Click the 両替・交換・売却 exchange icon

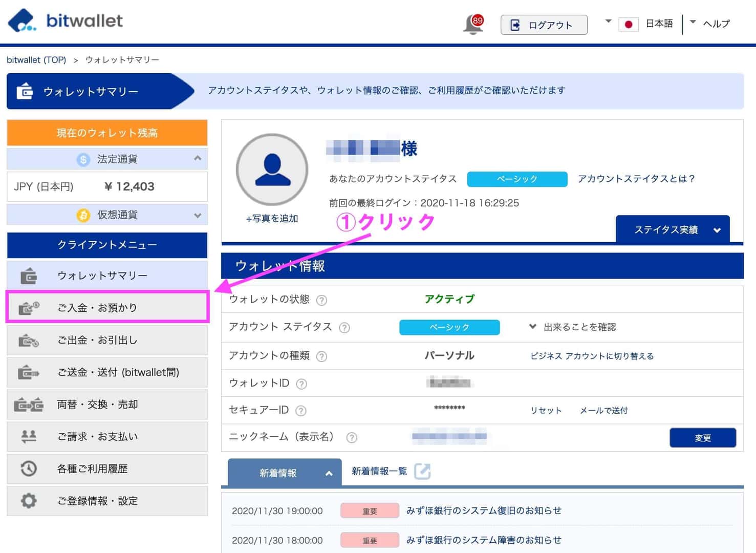click(29, 405)
